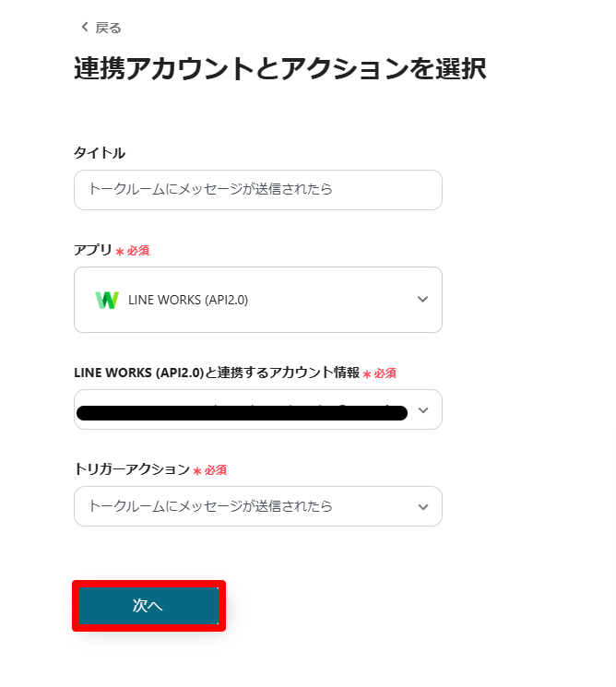Go back via the 戻る link
This screenshot has width=616, height=687.
point(108,28)
